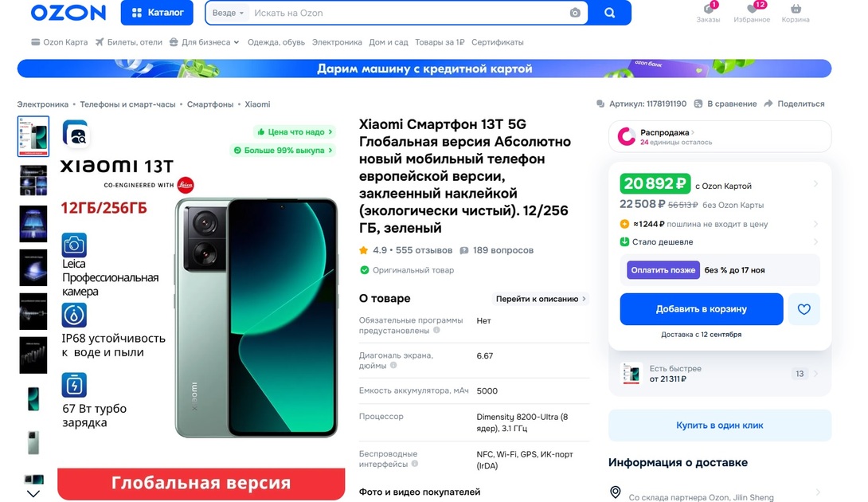Open the Везде search scope dropdown
Screen dimensions: 868x502
pos(228,13)
